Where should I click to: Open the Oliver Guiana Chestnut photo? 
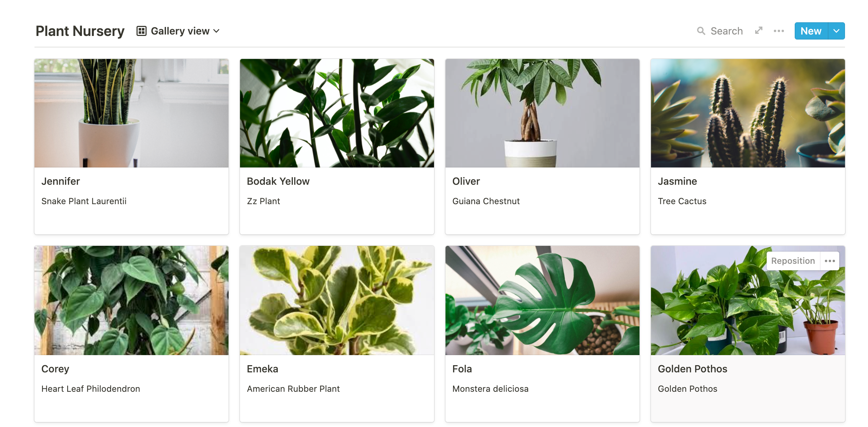tap(542, 113)
